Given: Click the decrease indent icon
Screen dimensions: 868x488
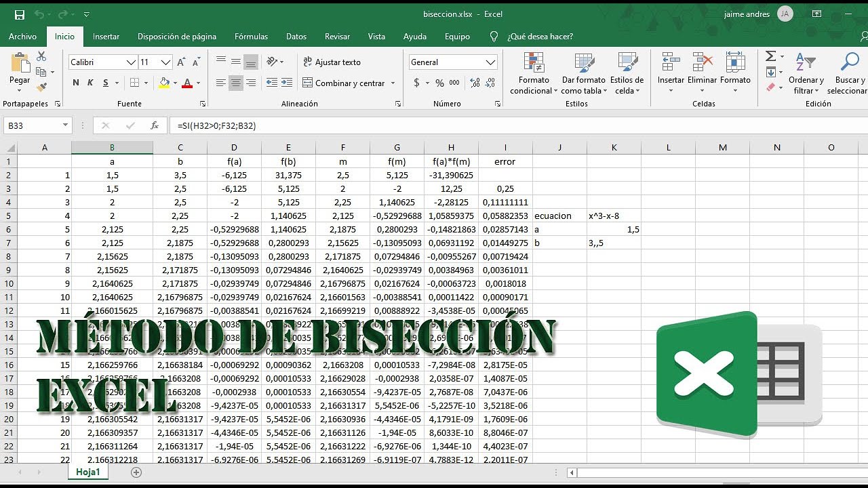Looking at the screenshot, I should tap(272, 83).
